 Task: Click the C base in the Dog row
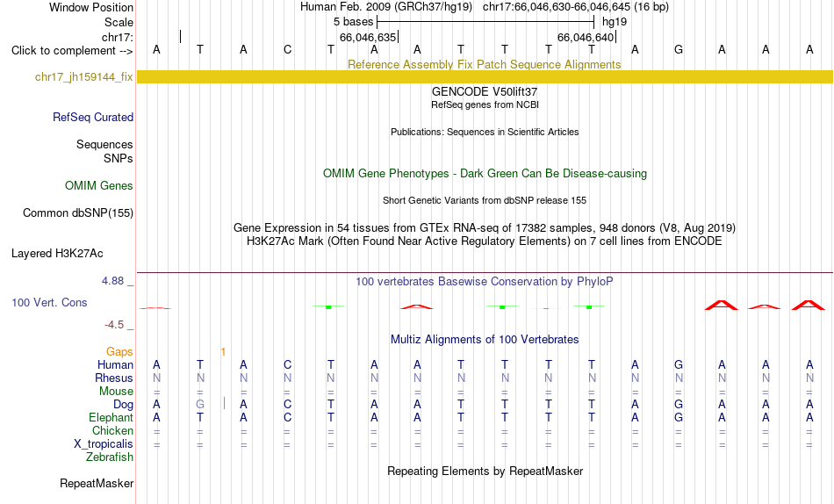(287, 404)
